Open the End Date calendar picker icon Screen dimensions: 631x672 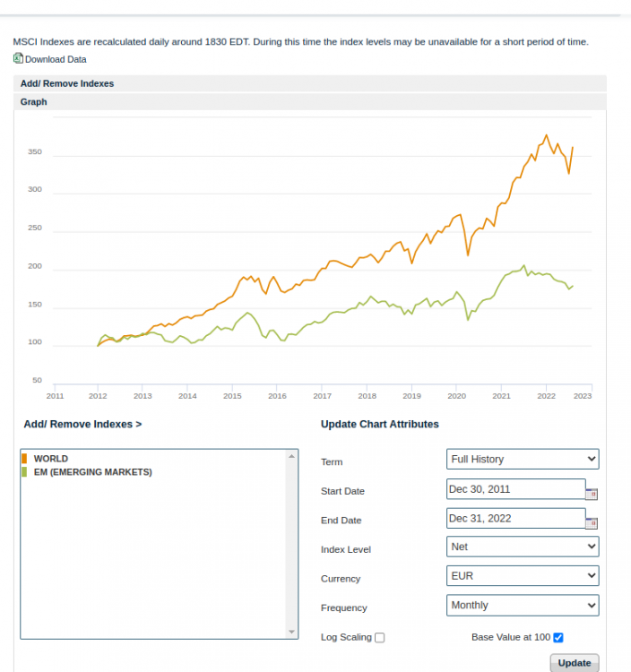(x=592, y=522)
